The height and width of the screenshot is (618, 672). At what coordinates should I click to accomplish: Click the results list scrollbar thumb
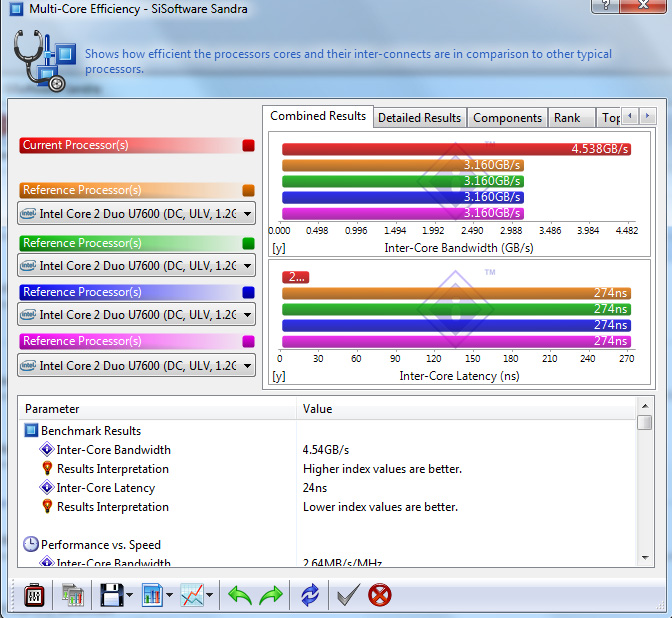click(x=645, y=423)
